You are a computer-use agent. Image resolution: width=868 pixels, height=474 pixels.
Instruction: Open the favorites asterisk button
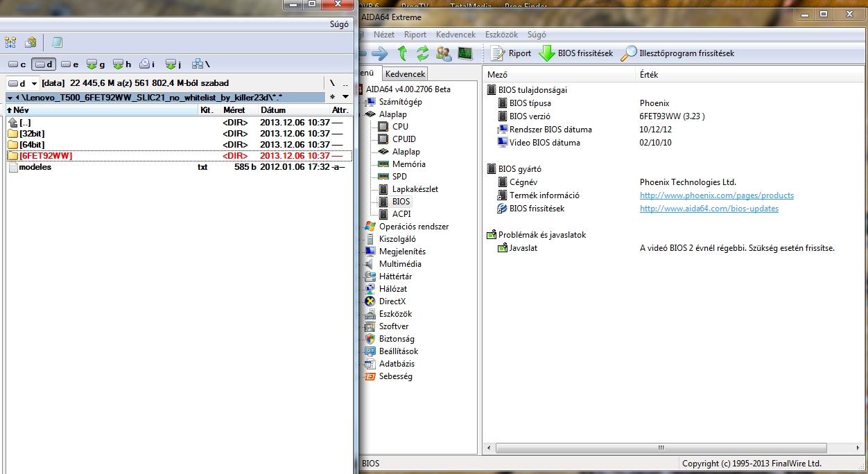pyautogui.click(x=332, y=98)
